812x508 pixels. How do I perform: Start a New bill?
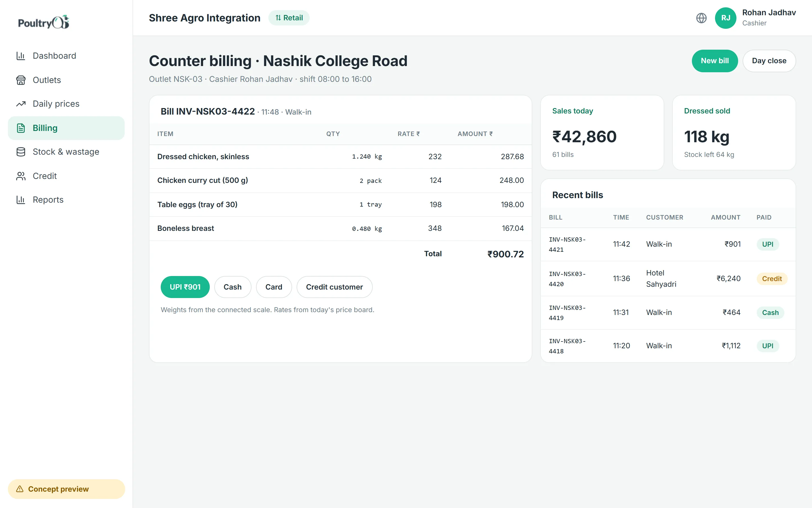click(715, 61)
